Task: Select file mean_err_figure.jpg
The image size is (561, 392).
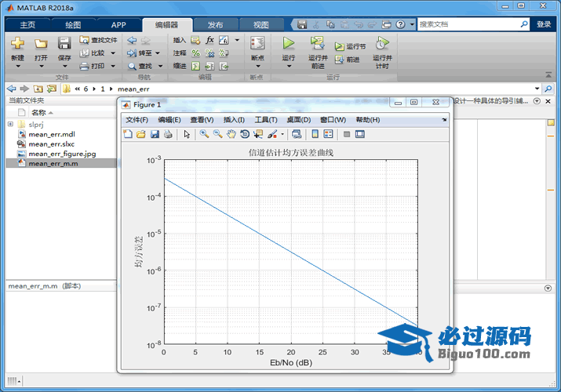Action: click(62, 154)
